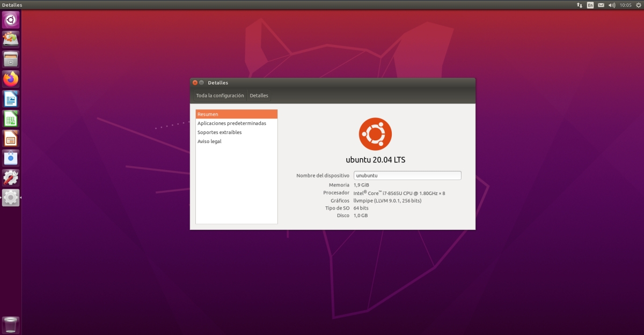Click the system settings gear in the dock

[x=10, y=197]
